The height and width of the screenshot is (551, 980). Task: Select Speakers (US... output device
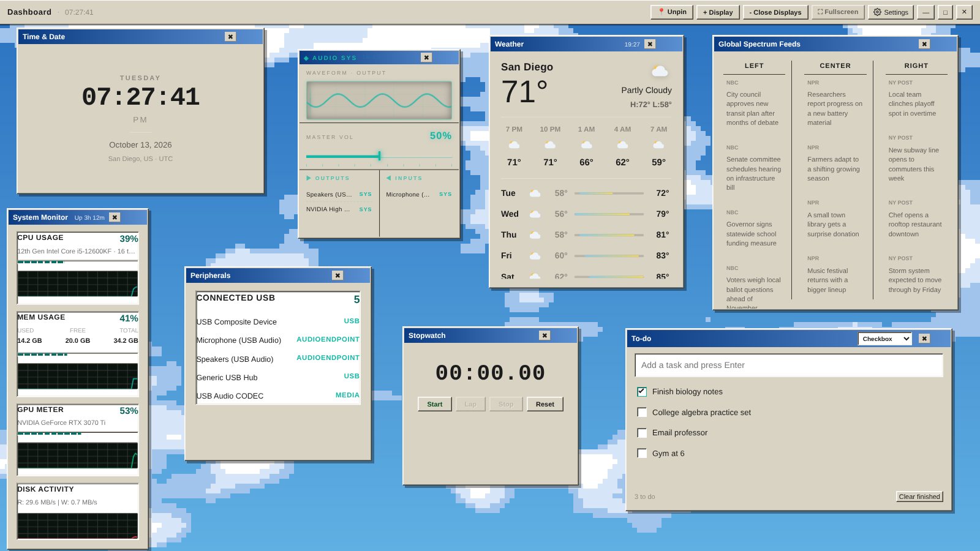(339, 195)
